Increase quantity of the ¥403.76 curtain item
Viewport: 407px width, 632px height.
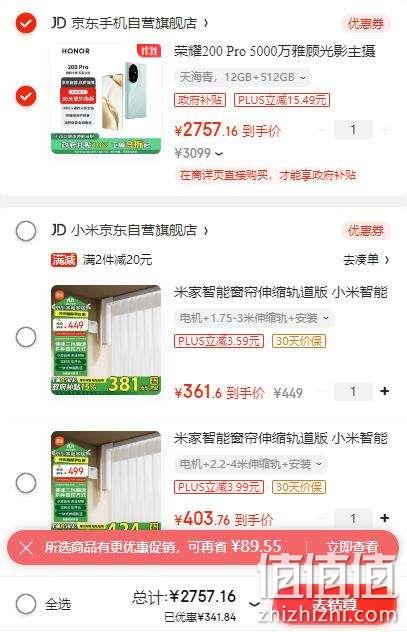(385, 518)
